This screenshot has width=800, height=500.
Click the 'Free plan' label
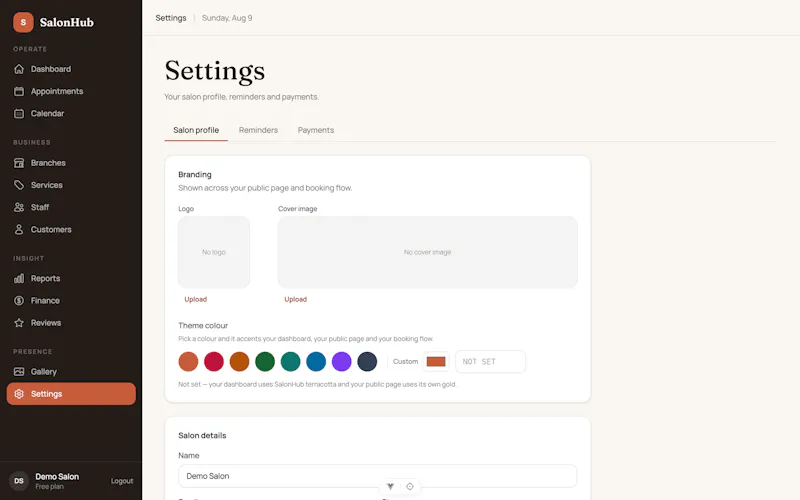point(49,487)
